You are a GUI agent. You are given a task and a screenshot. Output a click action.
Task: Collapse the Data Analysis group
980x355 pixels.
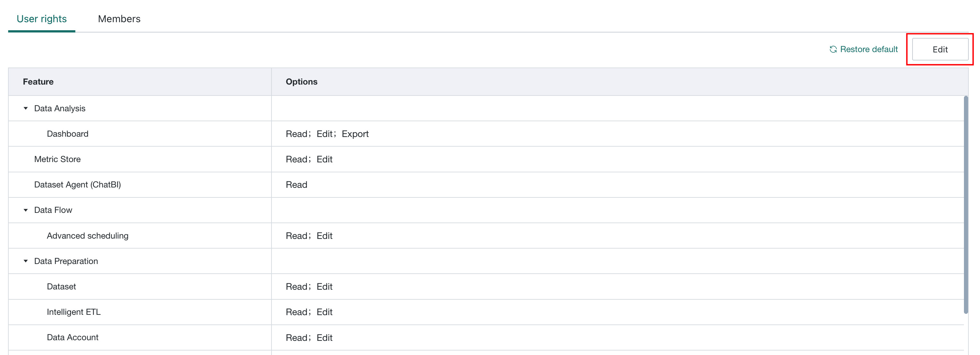(x=25, y=108)
